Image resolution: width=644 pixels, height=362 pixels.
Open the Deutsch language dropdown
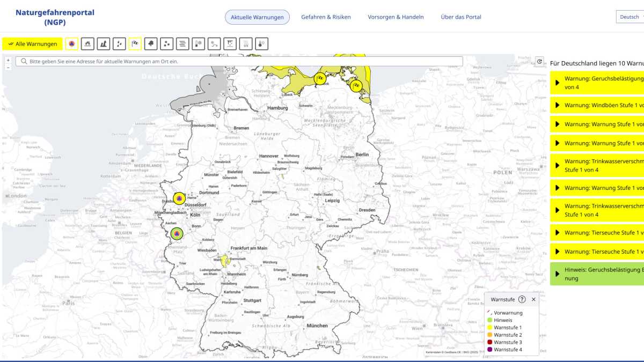click(x=630, y=17)
